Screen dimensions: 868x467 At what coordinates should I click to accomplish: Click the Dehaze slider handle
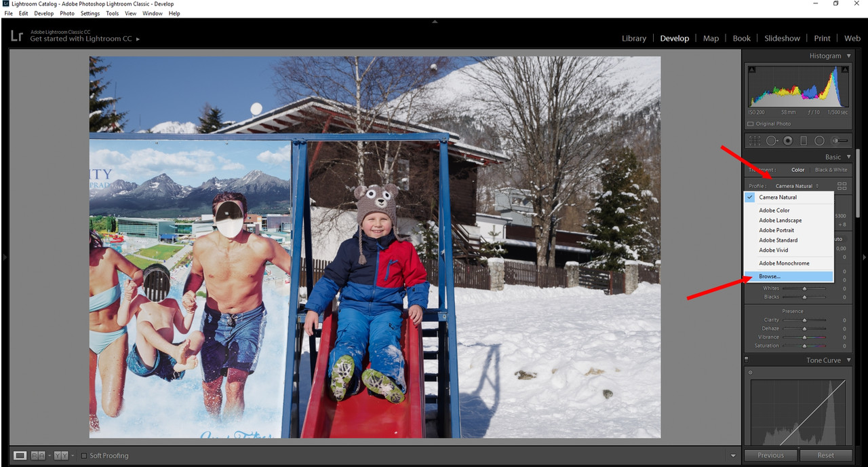coord(804,329)
